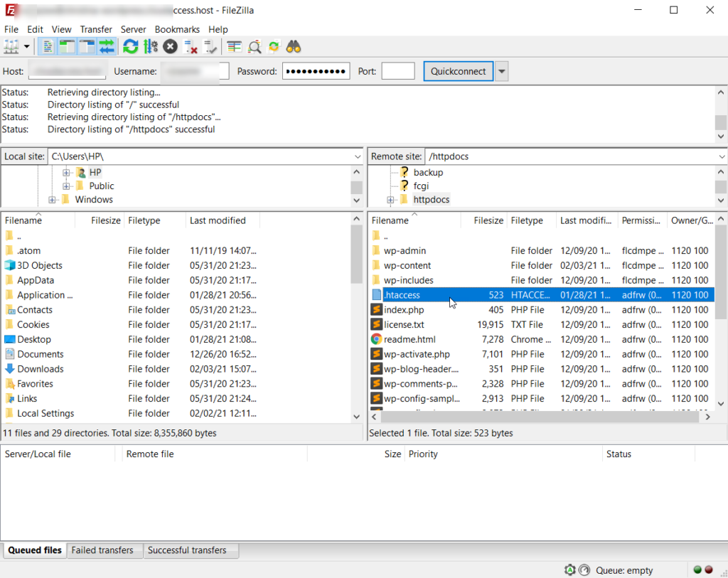Viewport: 728px width, 578px height.
Task: Select the Downloads folder icon
Action: (9, 368)
